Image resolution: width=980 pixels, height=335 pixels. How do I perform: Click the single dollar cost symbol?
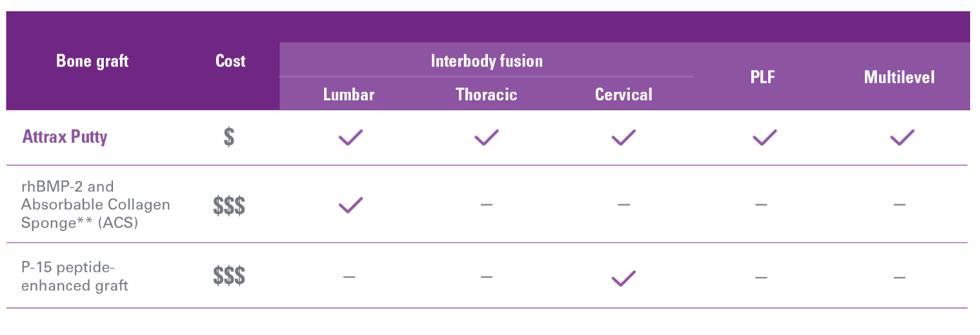(x=229, y=136)
